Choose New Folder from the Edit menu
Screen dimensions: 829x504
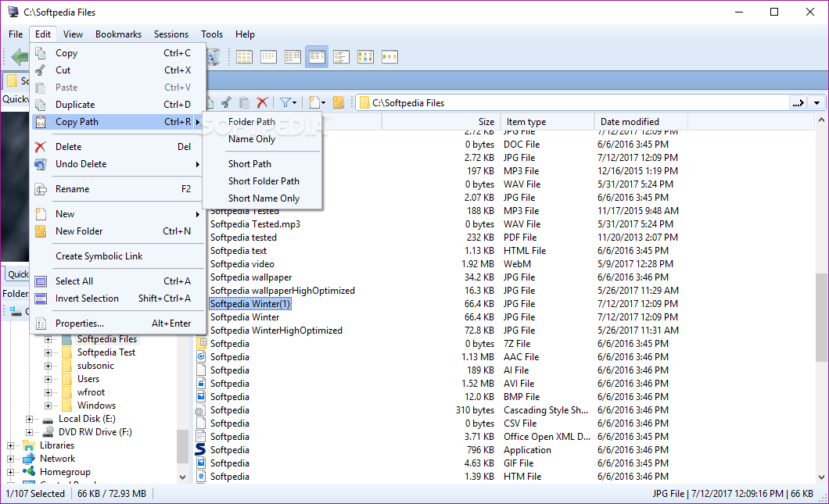pos(117,231)
